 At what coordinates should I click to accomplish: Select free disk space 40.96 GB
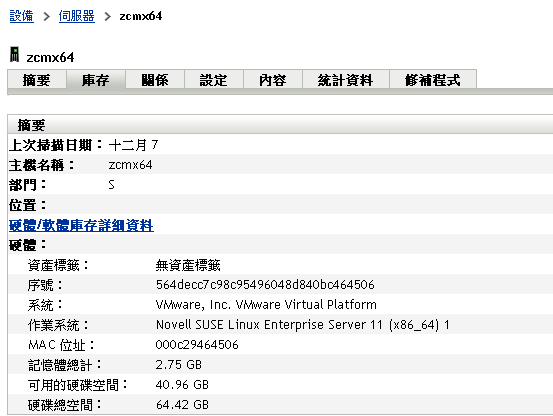click(182, 385)
